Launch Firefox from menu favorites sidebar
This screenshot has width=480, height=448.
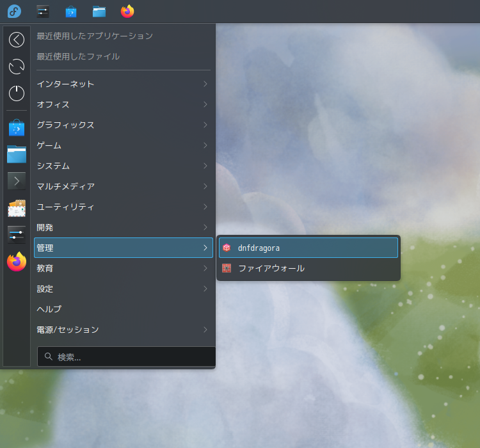[x=17, y=262]
